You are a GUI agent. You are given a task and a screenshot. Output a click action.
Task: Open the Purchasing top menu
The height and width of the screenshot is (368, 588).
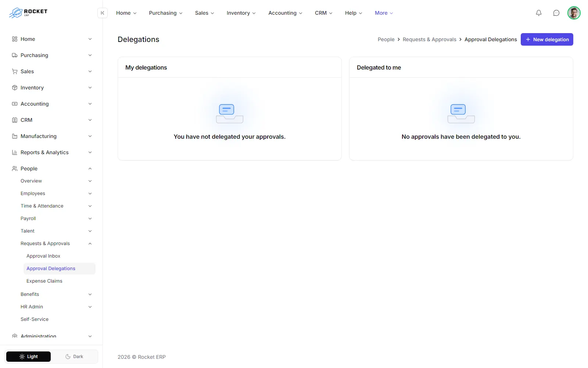[x=166, y=13]
